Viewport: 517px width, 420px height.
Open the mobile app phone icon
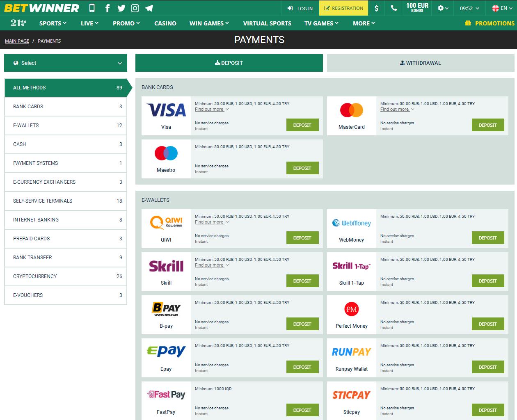(x=92, y=8)
